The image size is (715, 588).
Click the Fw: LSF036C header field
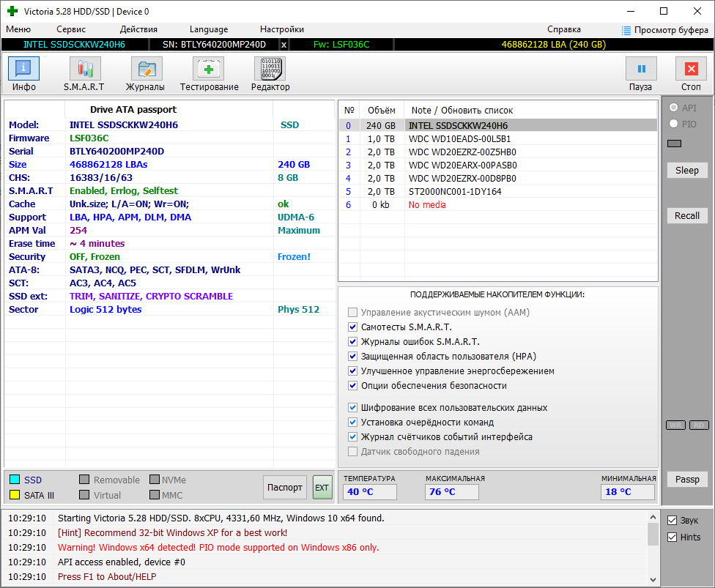(x=341, y=45)
